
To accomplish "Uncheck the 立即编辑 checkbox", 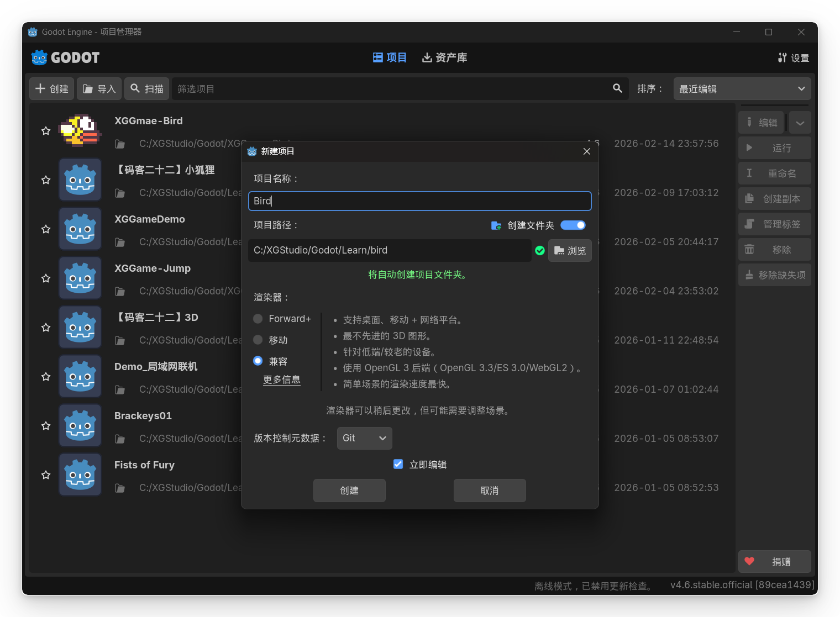I will pos(398,464).
